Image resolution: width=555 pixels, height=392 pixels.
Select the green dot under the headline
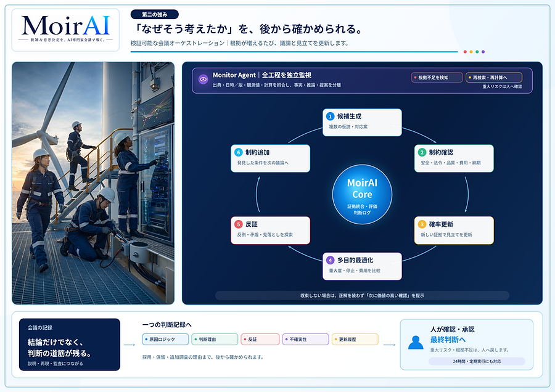point(477,52)
